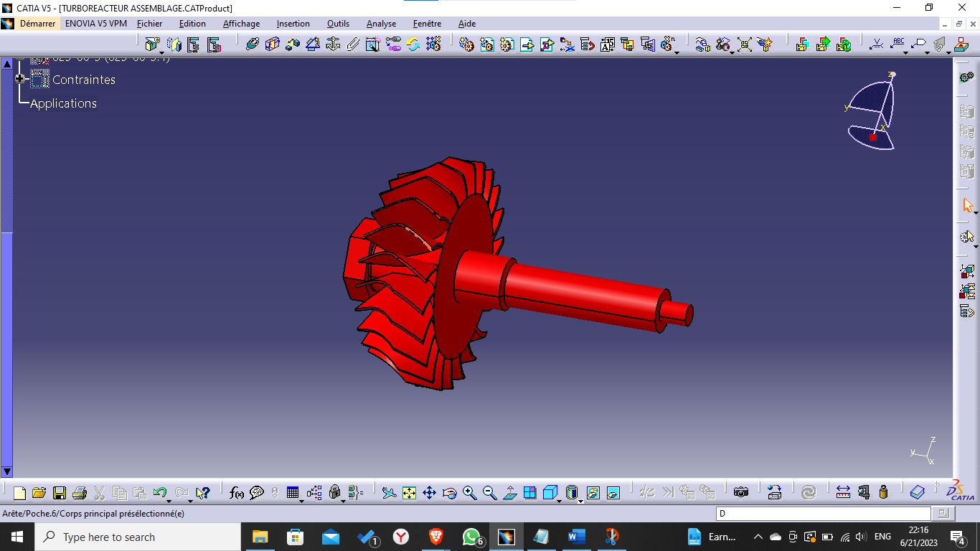The width and height of the screenshot is (980, 551).
Task: Open the Select tool dropdown arrow
Action: tap(976, 212)
